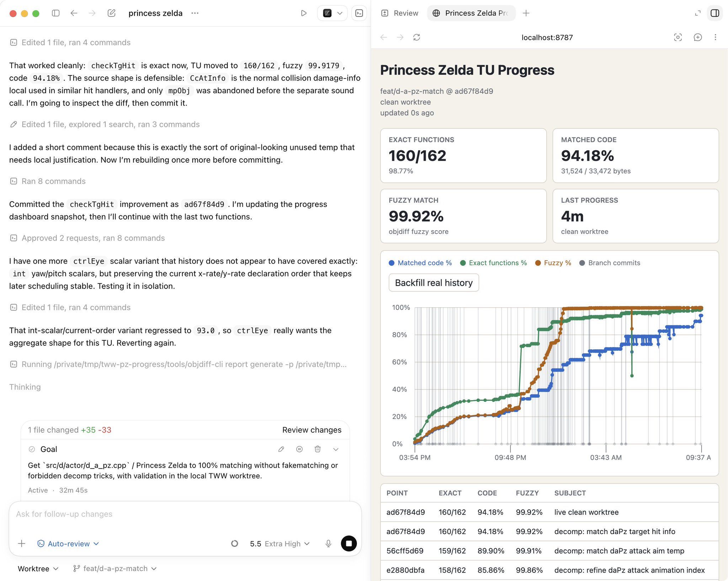Expand the 'Ran 8 commands' entry
This screenshot has height=581, width=728.
48,181
